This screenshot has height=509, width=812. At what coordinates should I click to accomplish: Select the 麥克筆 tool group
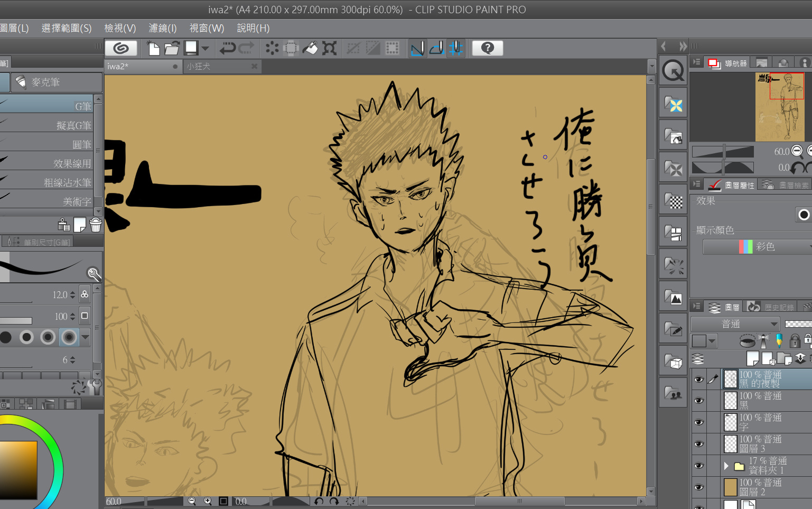click(x=56, y=82)
